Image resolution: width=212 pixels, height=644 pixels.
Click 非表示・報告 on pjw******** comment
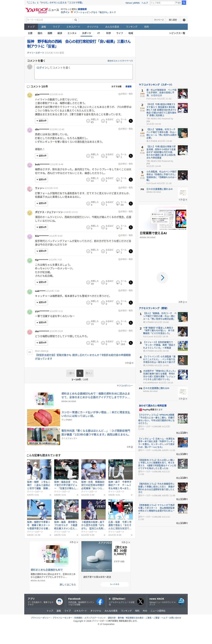click(126, 94)
